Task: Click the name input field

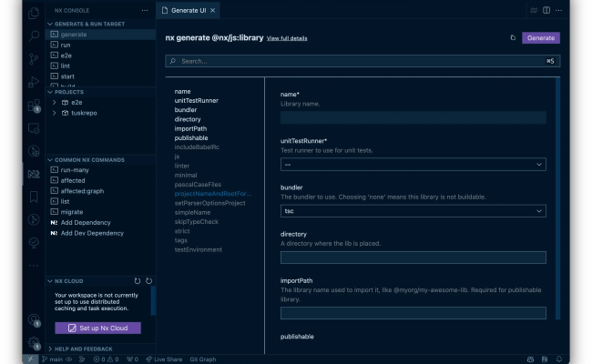Action: click(x=413, y=117)
